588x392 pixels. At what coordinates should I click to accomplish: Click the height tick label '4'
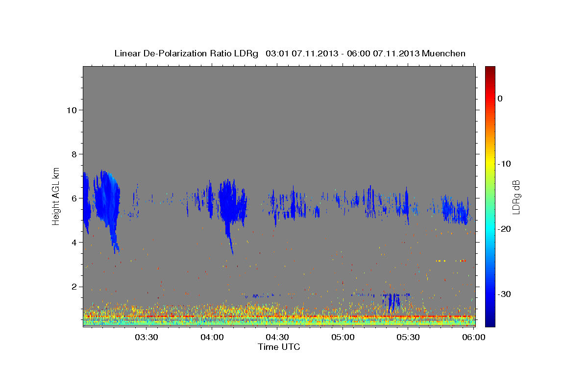(x=73, y=243)
